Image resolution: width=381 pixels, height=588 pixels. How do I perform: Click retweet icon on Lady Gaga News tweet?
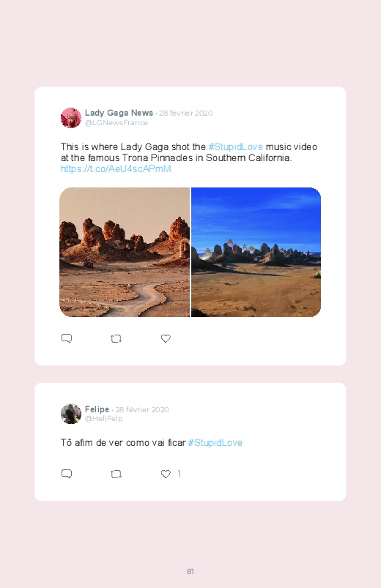116,339
